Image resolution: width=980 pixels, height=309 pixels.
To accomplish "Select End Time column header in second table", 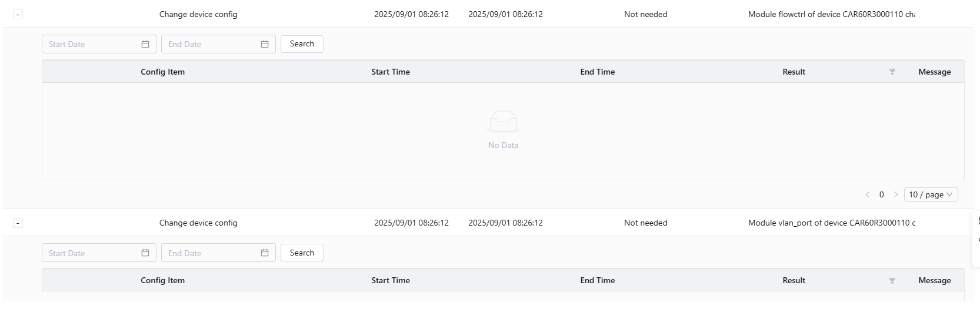I will click(x=598, y=281).
